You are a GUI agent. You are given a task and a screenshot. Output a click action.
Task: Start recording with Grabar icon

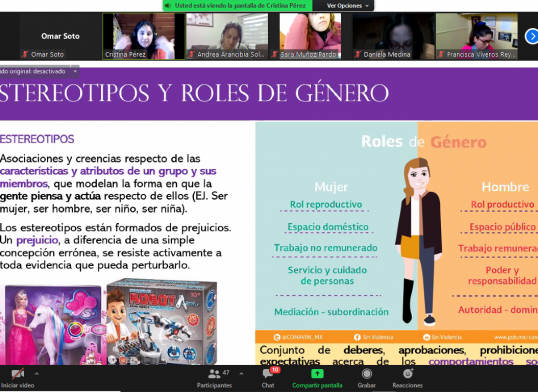366,373
